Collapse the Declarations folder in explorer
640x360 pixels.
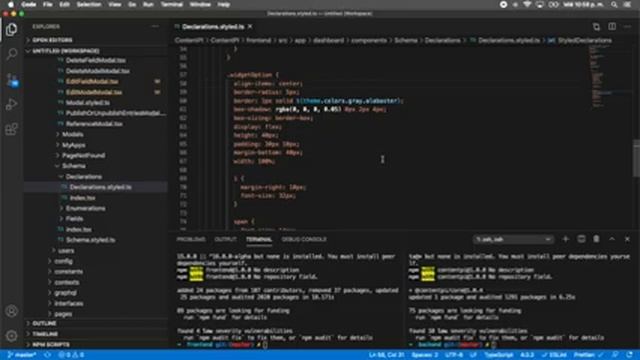coord(84,177)
